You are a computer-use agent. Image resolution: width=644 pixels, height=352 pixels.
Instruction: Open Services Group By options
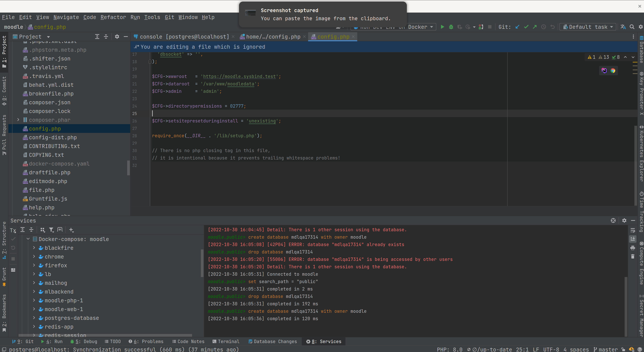point(43,230)
